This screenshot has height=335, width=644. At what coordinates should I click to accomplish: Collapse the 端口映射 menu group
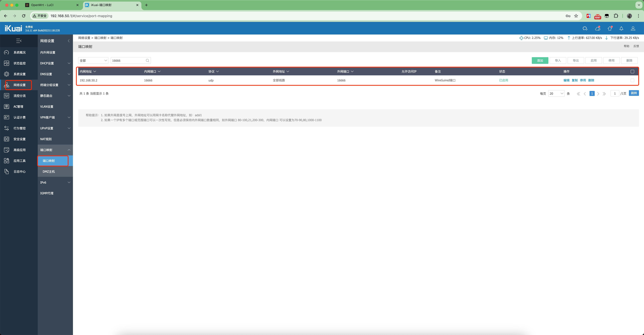69,150
